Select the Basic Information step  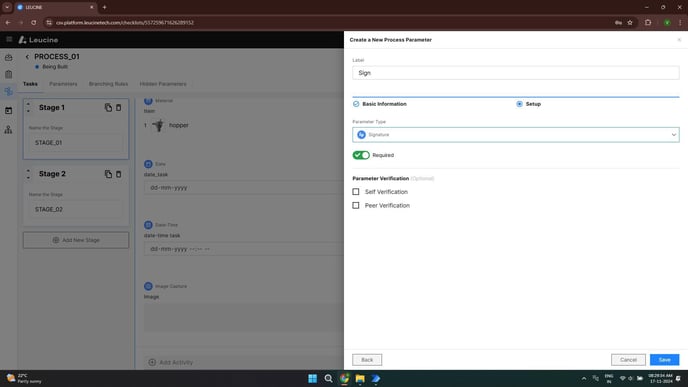(380, 104)
